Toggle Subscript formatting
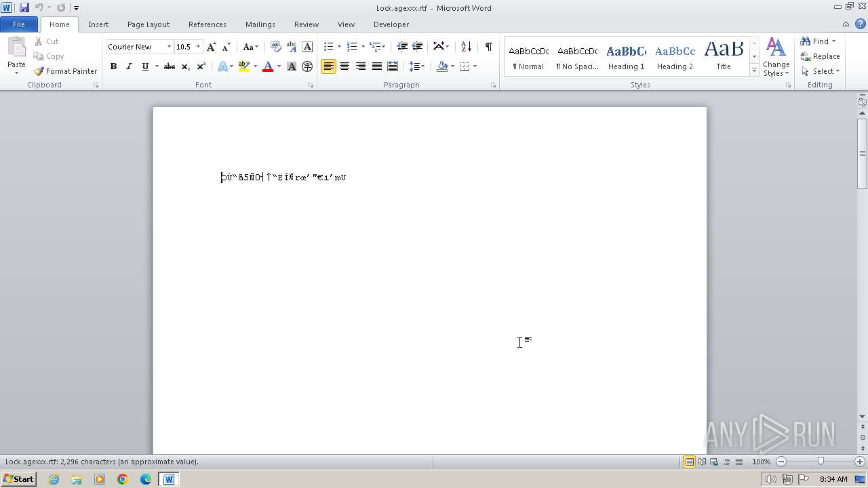868x488 pixels. (x=185, y=66)
